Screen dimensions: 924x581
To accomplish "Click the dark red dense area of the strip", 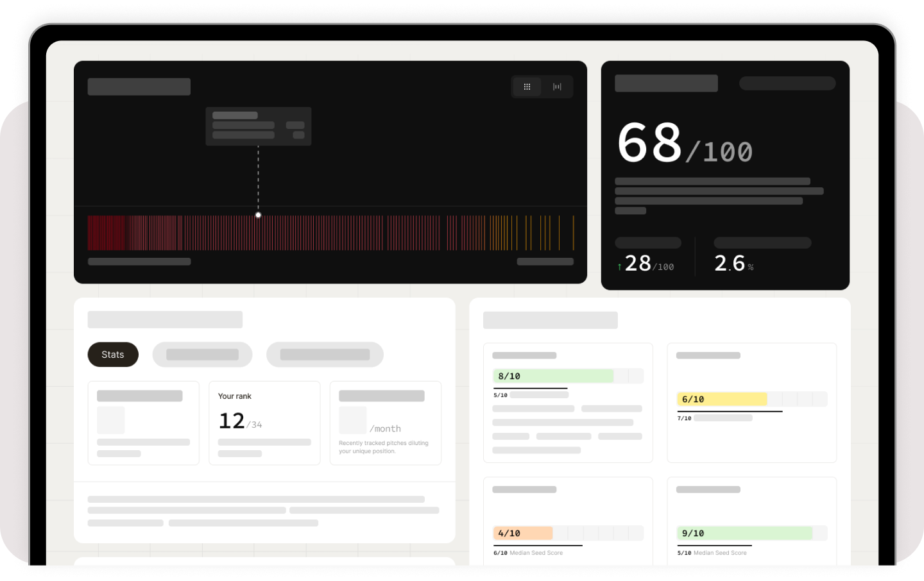I will [x=106, y=233].
